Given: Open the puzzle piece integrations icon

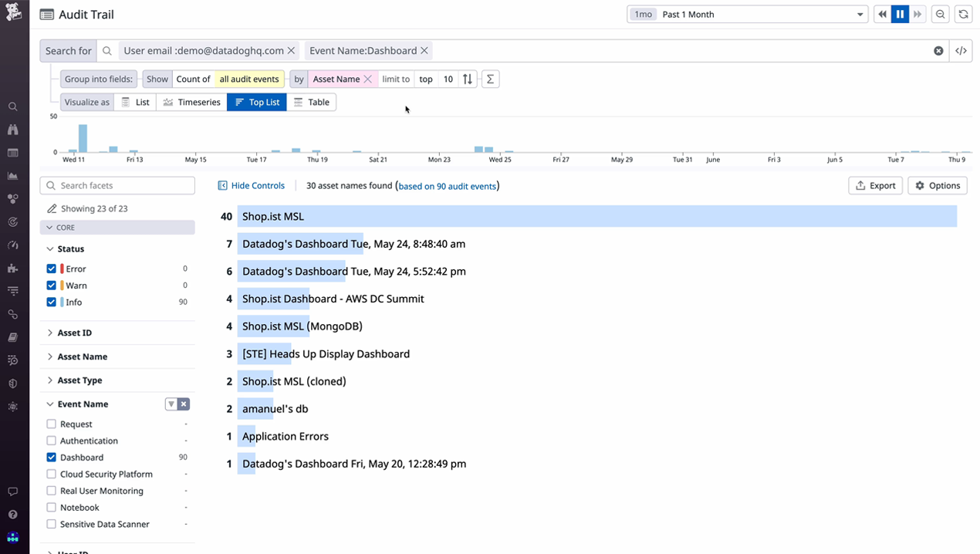Looking at the screenshot, I should click(x=13, y=268).
